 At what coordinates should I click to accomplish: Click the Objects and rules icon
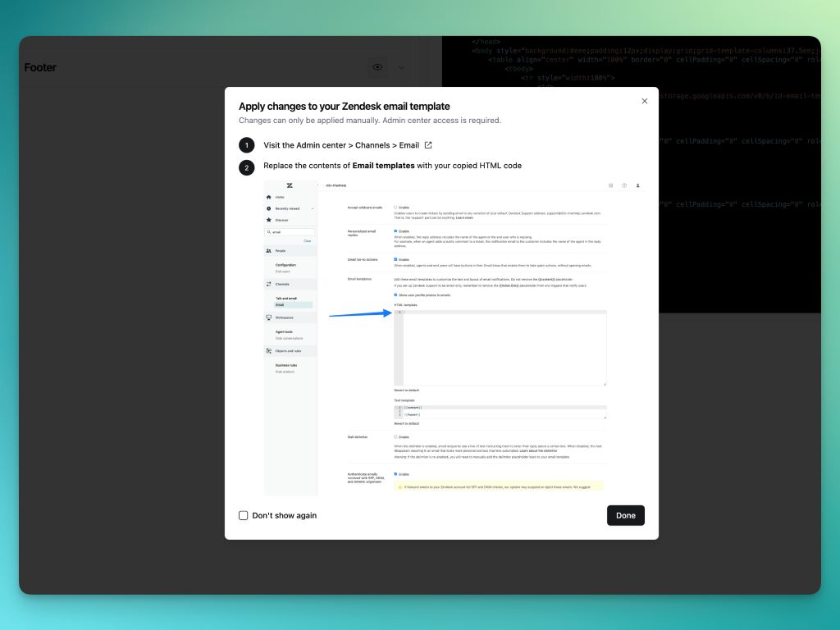(x=268, y=351)
